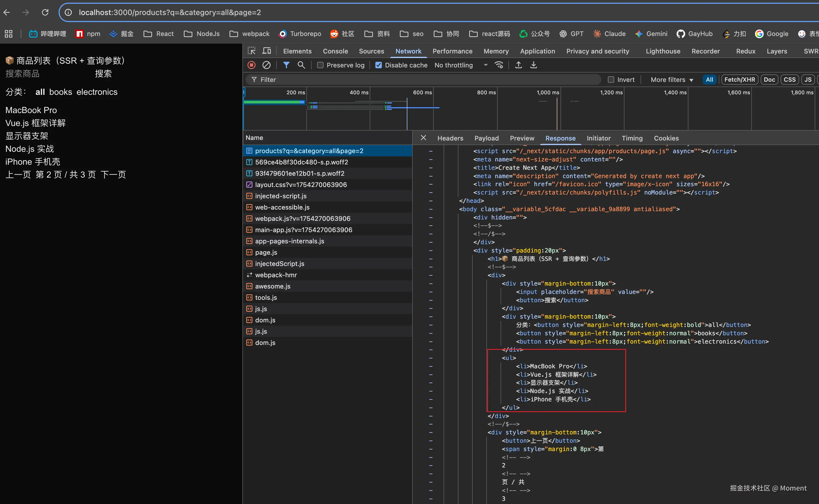Toggle the network filter funnel icon
Viewport: 819px width, 504px height.
pyautogui.click(x=286, y=65)
